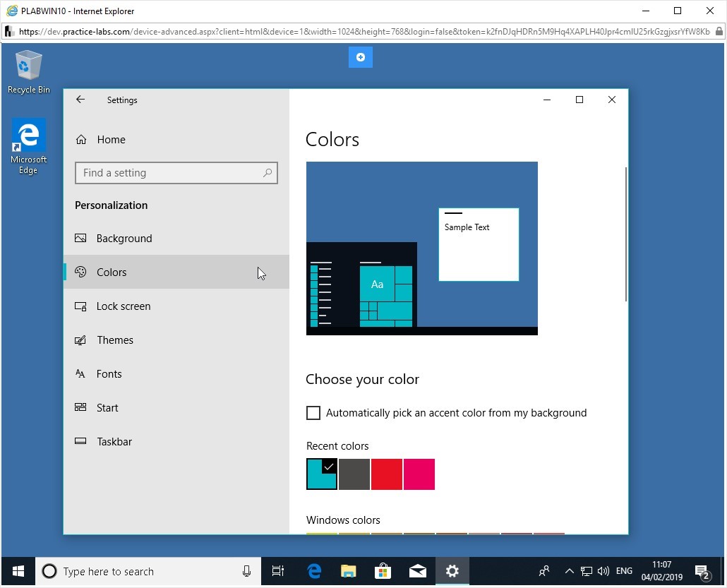
Task: Open Task View from the taskbar
Action: pos(277,571)
